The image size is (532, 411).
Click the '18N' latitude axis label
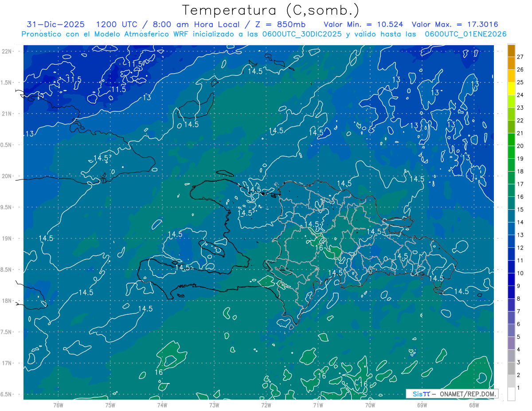coord(6,301)
